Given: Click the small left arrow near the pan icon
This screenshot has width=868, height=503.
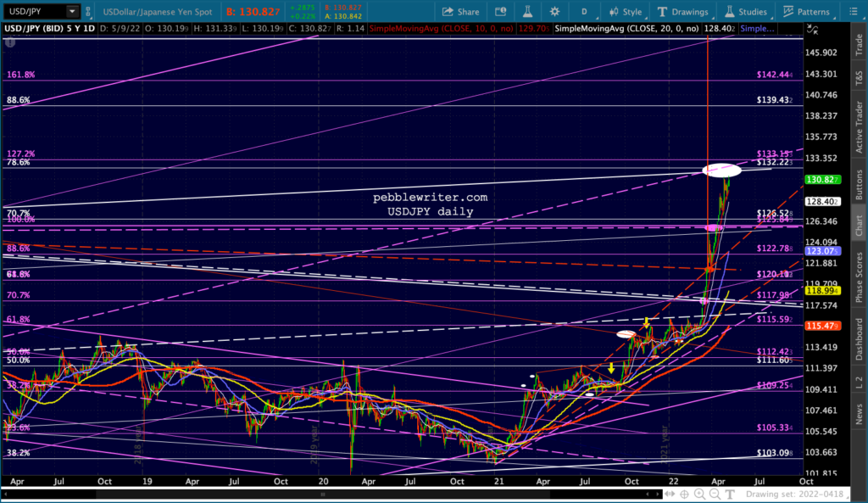Looking at the screenshot, I should click(648, 495).
